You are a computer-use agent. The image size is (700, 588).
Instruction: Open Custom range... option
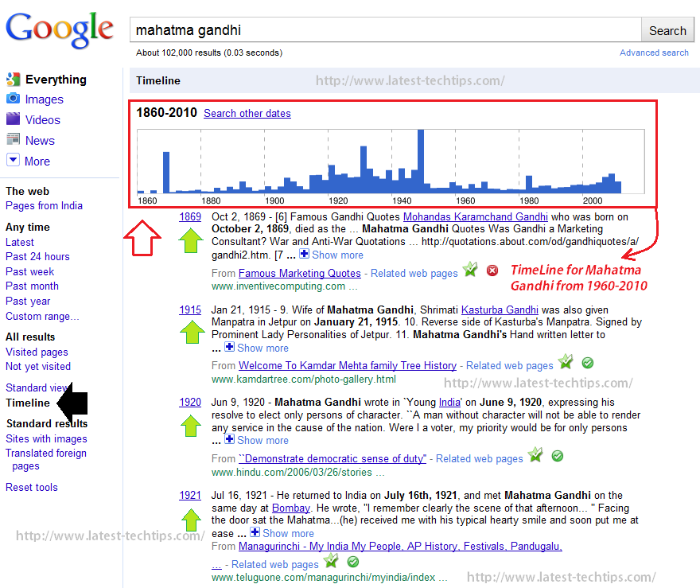(x=42, y=317)
